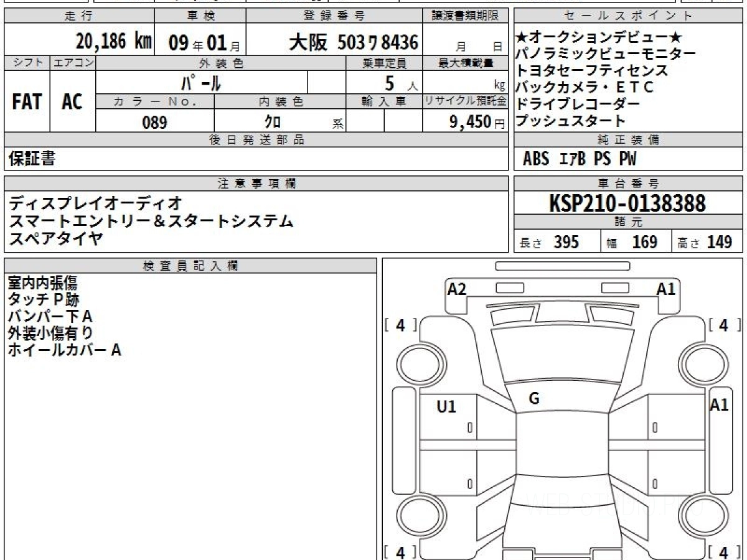Viewport: 747px width, 560px height.
Task: Click the G mark on the windshield
Action: 533,399
